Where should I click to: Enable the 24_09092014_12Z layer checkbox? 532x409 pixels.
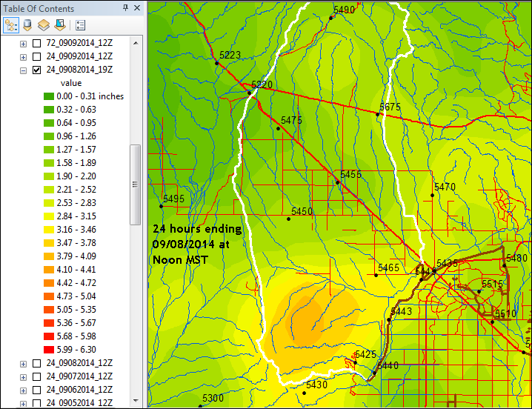[x=36, y=56]
